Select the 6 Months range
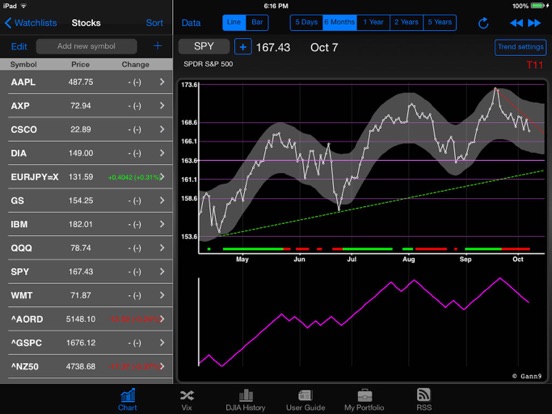The height and width of the screenshot is (414, 552). coord(339,23)
